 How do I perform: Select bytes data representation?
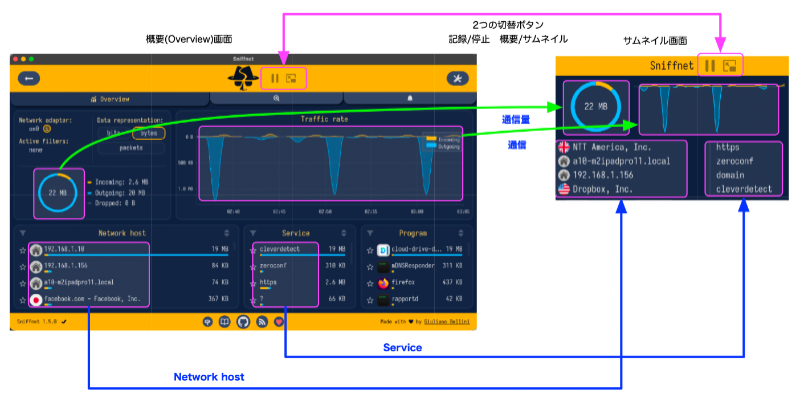coord(148,133)
